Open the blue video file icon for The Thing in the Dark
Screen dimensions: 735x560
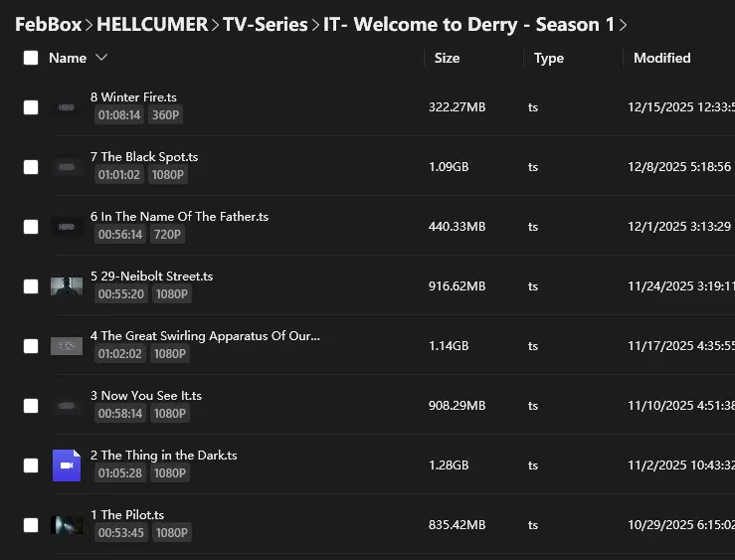(x=67, y=466)
